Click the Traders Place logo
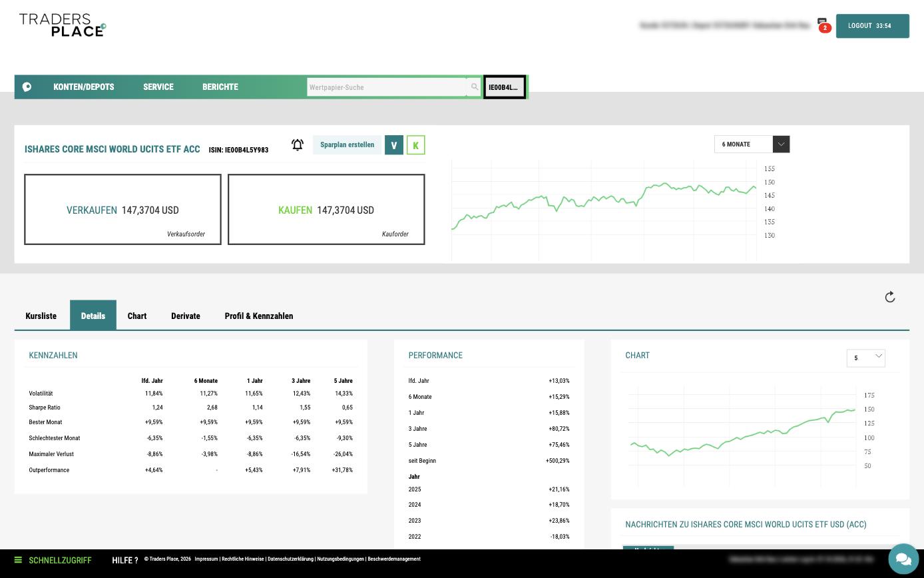 [63, 25]
